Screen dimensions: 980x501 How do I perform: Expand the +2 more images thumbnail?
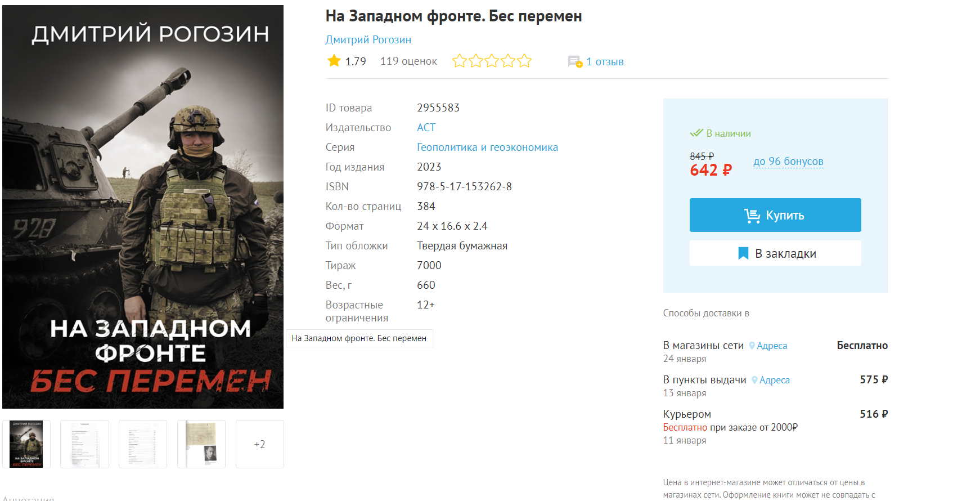[259, 444]
